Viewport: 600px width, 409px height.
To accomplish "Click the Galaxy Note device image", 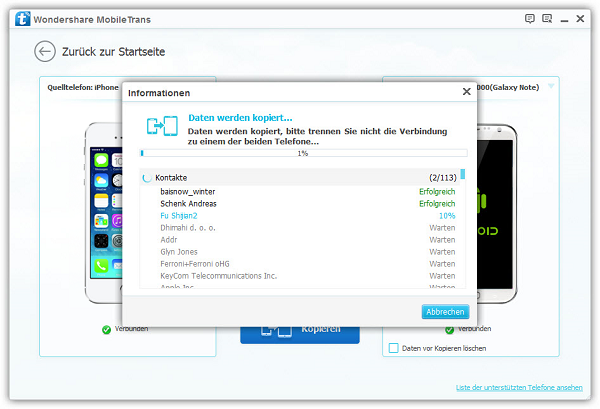I will [x=497, y=213].
